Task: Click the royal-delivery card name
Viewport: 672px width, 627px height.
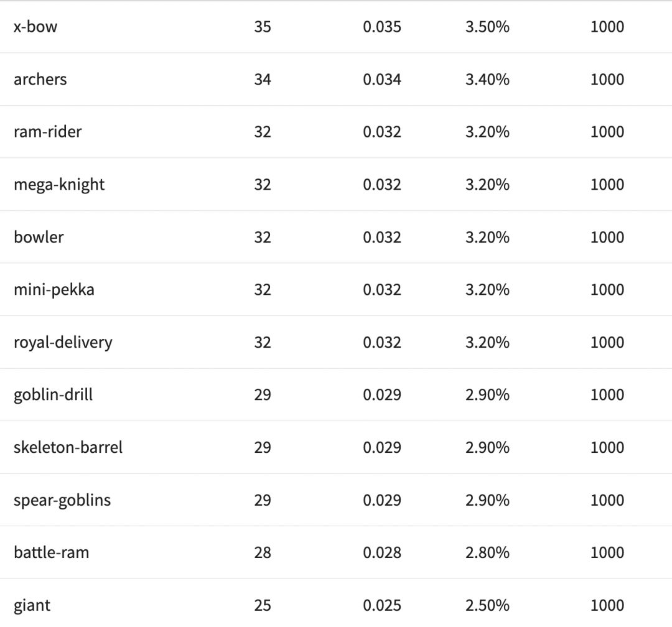Action: click(x=63, y=342)
